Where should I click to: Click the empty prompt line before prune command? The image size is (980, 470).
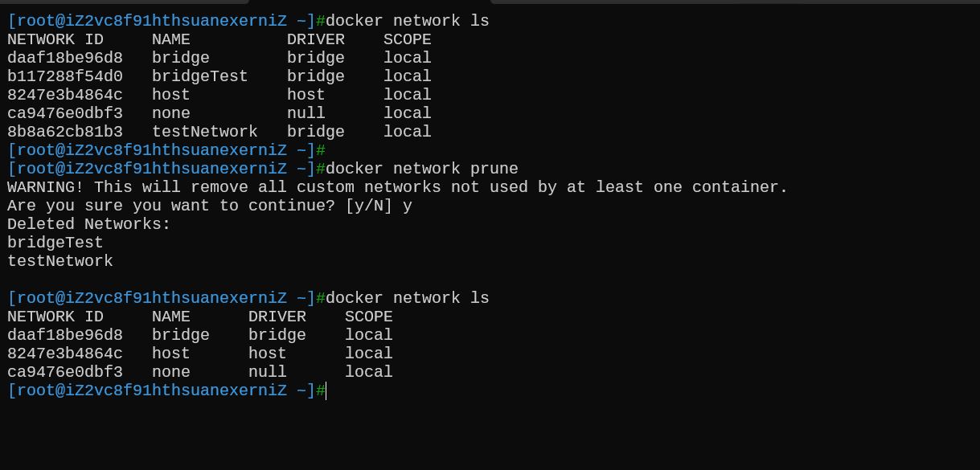166,150
